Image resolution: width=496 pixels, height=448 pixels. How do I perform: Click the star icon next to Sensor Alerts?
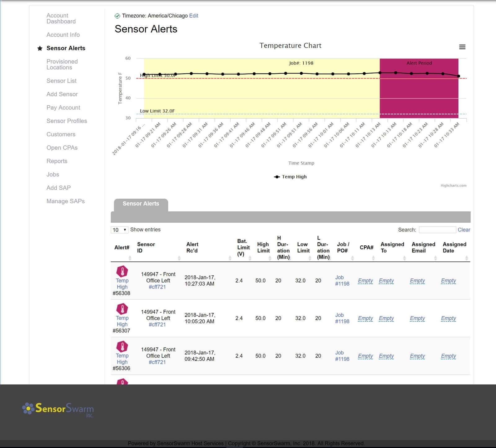click(x=39, y=48)
